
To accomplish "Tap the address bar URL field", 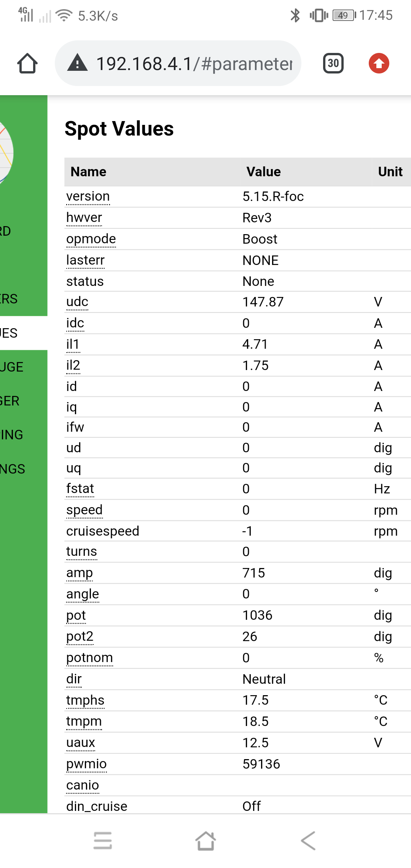I will 194,64.
